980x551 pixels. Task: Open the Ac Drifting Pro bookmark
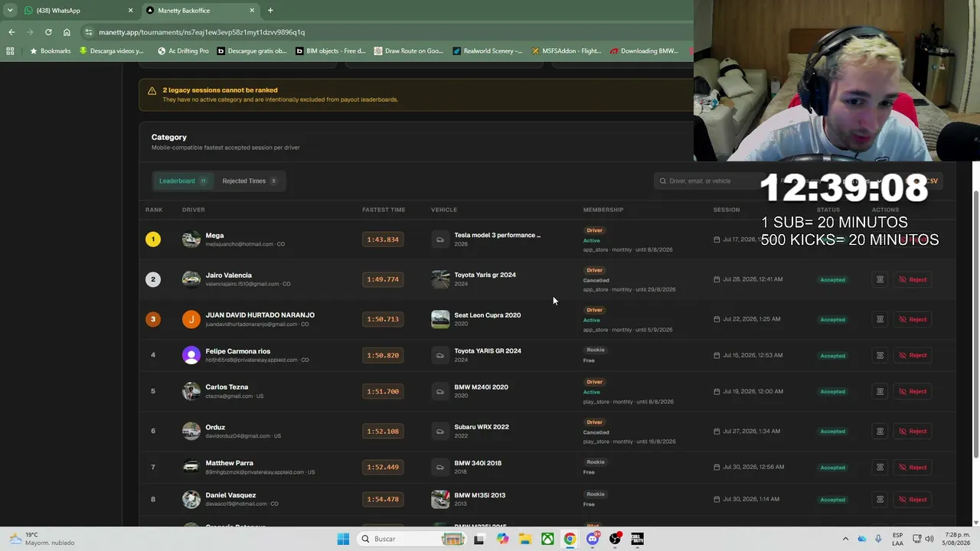tap(183, 51)
